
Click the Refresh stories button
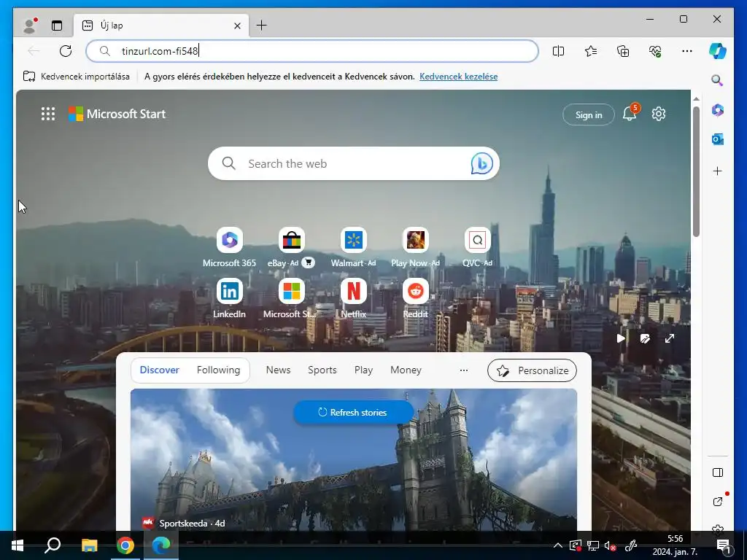coord(353,413)
